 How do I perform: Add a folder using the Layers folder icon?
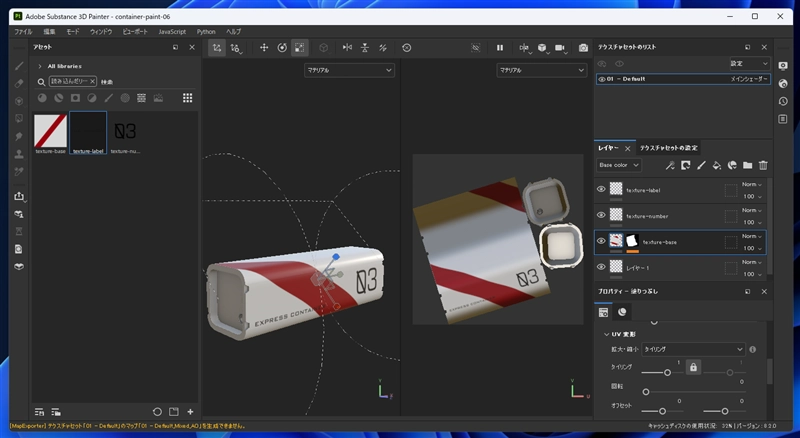pyautogui.click(x=747, y=165)
